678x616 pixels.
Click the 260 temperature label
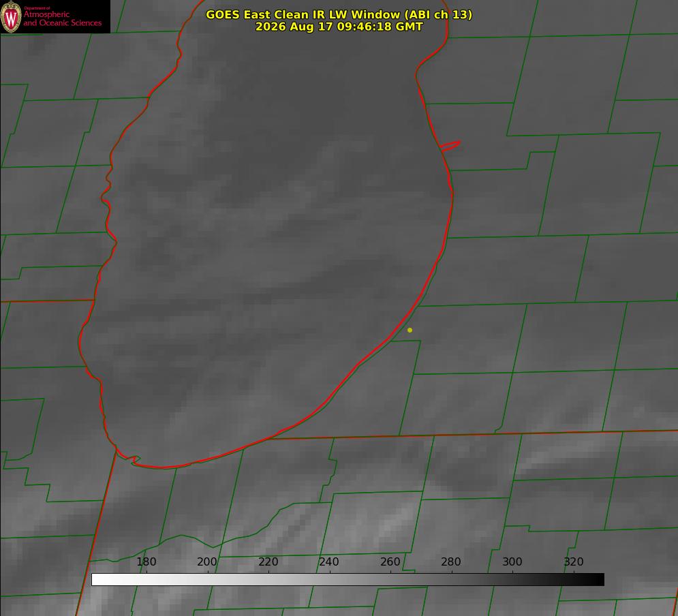click(390, 561)
